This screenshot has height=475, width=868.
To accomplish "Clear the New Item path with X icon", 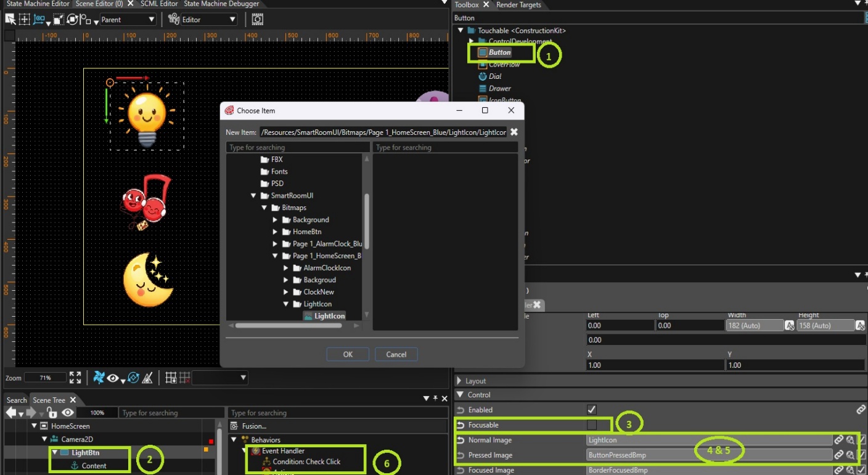I will click(x=514, y=132).
